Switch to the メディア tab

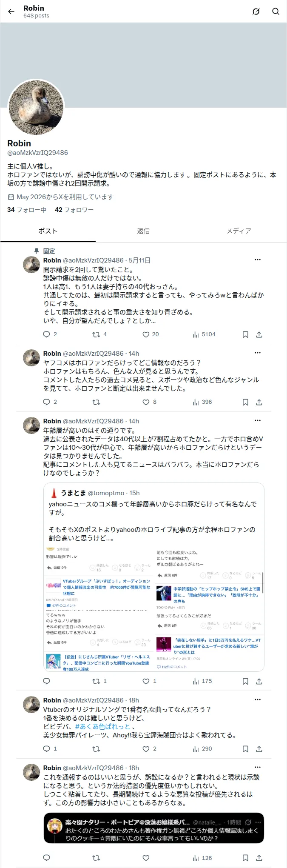tap(239, 231)
